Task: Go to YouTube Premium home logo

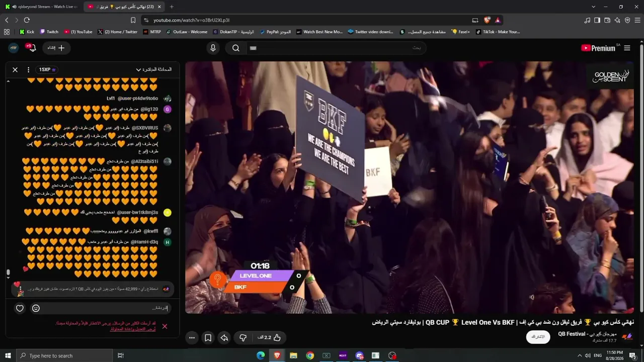Action: 598,48
